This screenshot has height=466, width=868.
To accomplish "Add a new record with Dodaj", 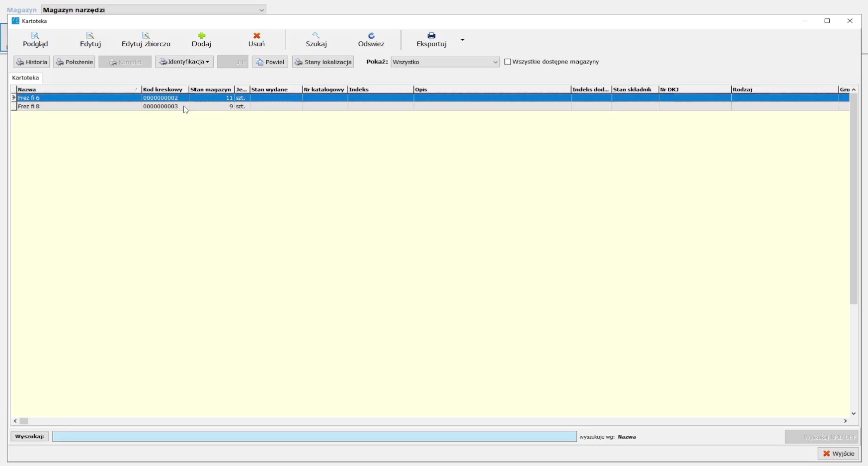I will click(x=201, y=39).
